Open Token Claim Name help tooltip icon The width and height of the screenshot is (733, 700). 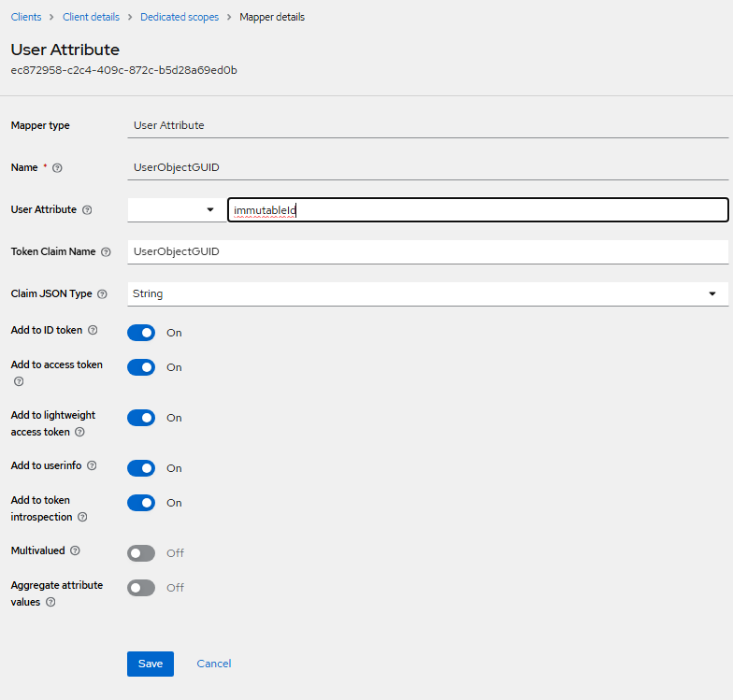pos(106,252)
